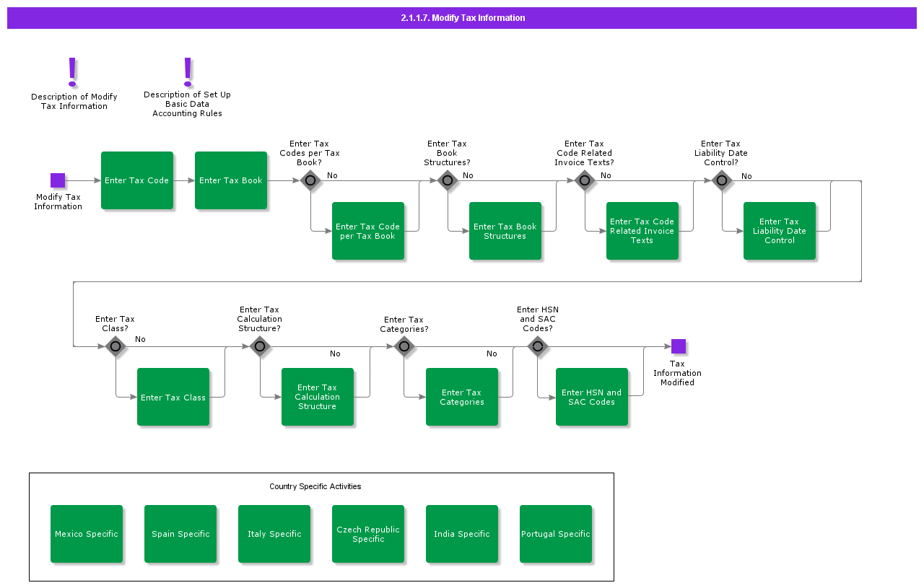Click the Enter Tax Code per Tax Book box
This screenshot has height=588, width=924.
(x=368, y=230)
